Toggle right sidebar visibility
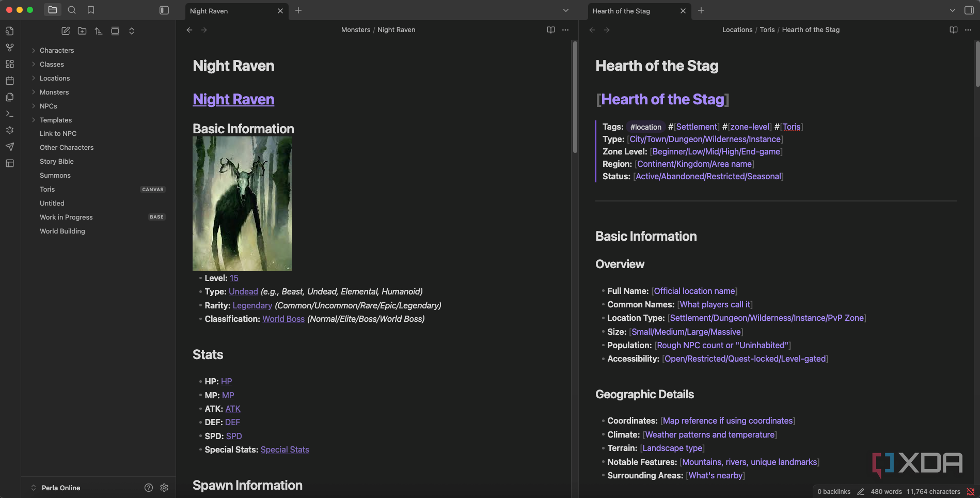The height and width of the screenshot is (498, 980). 969,10
